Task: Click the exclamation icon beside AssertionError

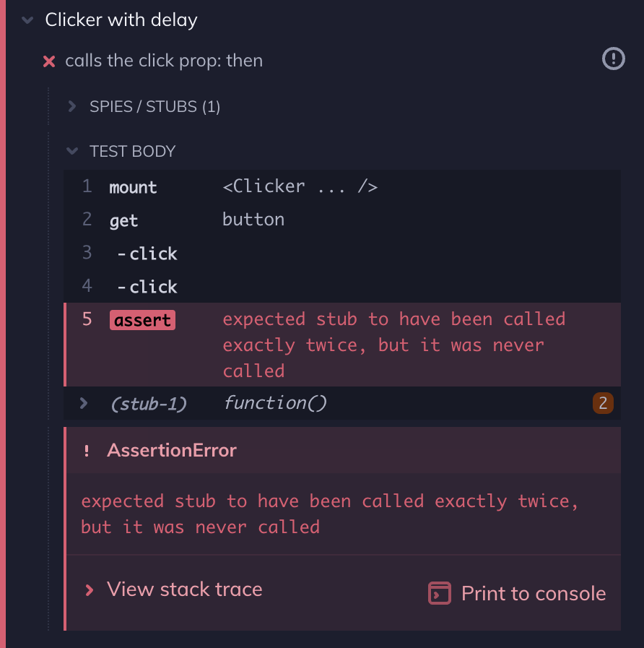Action: click(87, 450)
